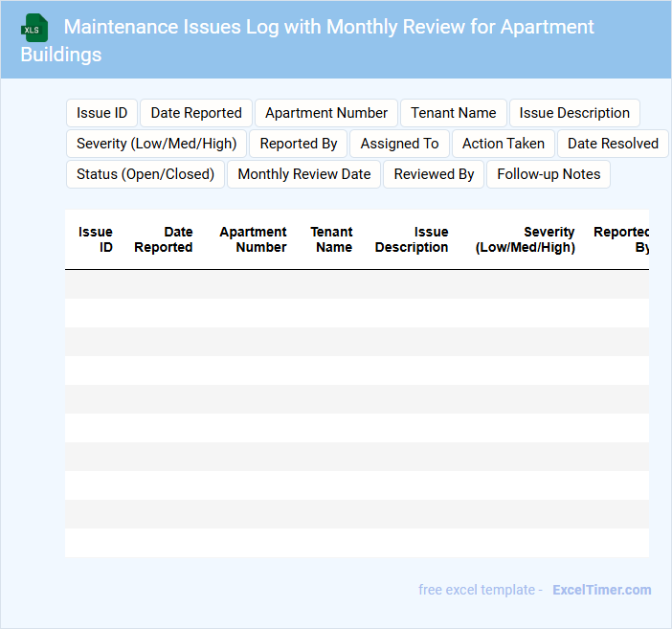Click the Issue Description tag
Image resolution: width=672 pixels, height=629 pixels.
pyautogui.click(x=574, y=113)
